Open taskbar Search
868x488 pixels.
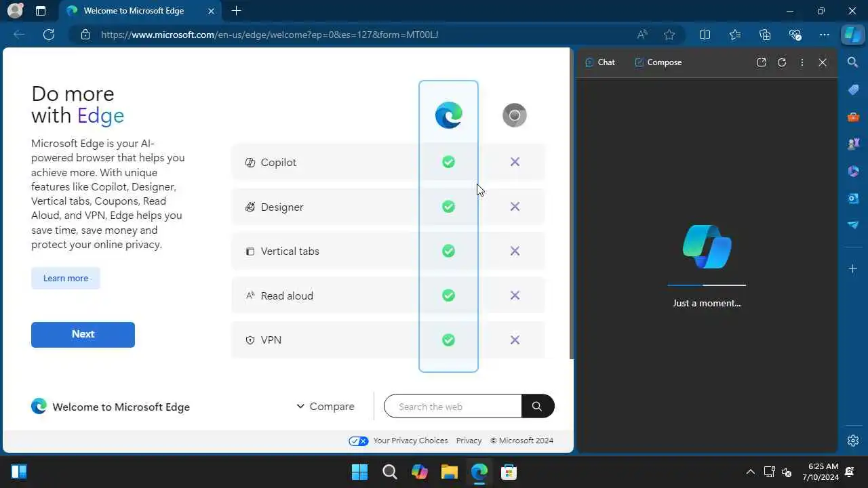390,472
